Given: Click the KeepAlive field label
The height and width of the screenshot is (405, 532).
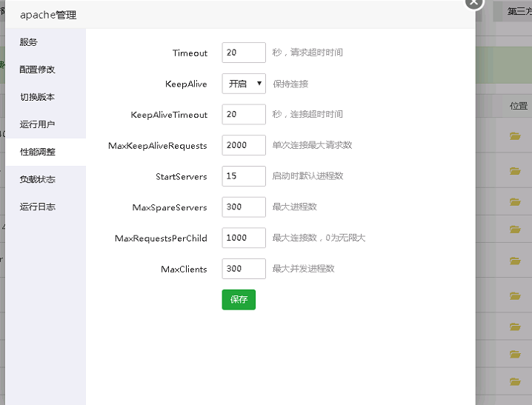Looking at the screenshot, I should (186, 84).
